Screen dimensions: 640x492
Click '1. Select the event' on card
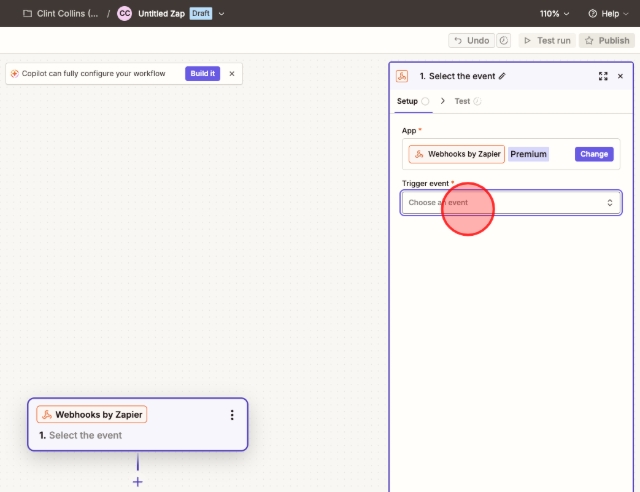80,435
